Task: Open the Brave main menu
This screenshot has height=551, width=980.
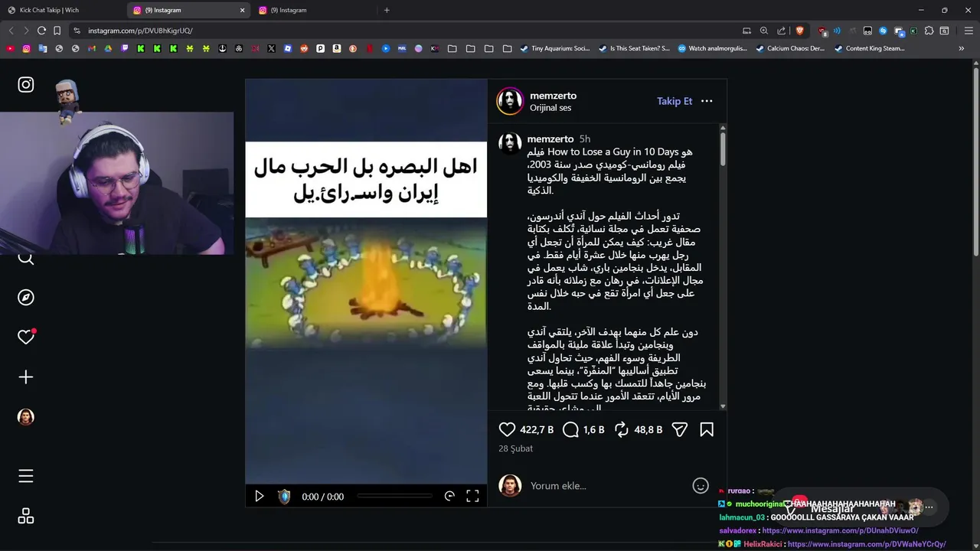Action: [969, 31]
